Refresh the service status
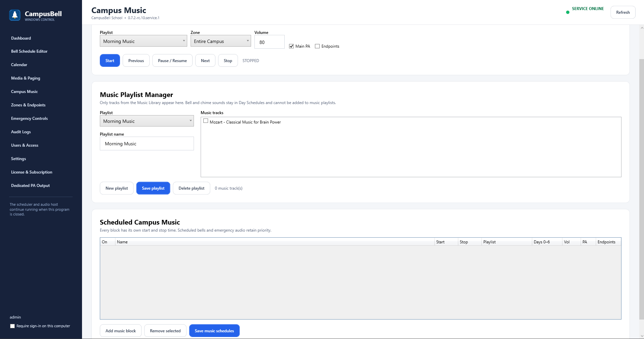 623,12
